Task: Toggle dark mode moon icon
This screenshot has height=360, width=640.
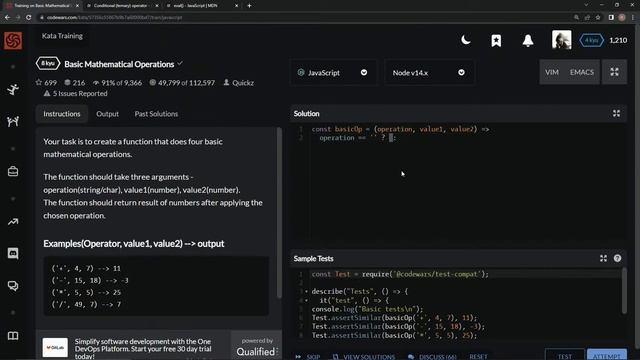Action: [466, 40]
